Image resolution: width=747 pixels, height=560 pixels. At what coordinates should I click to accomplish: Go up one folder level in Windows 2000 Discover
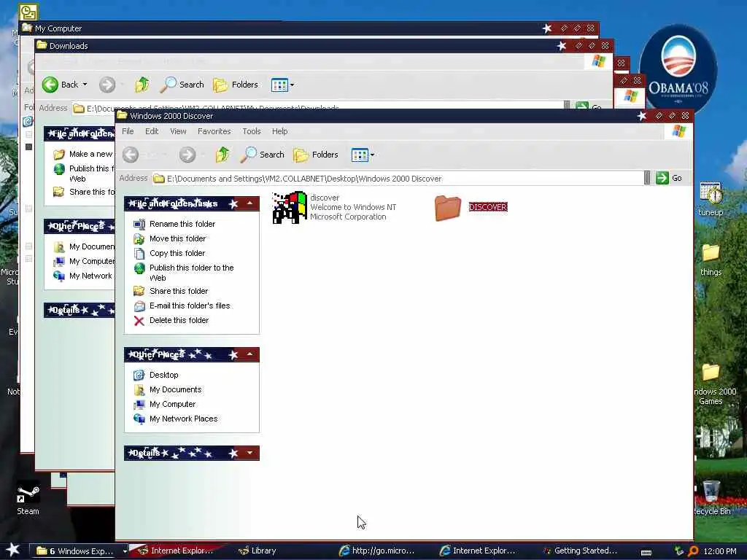click(222, 155)
